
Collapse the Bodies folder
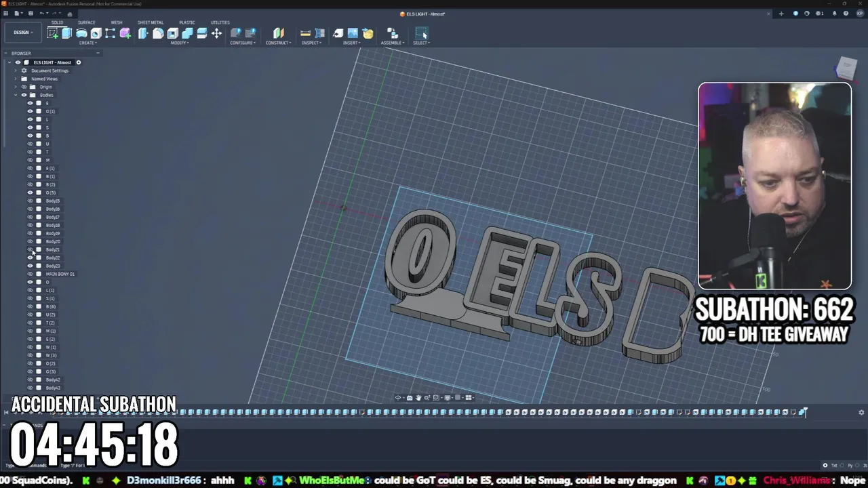16,95
